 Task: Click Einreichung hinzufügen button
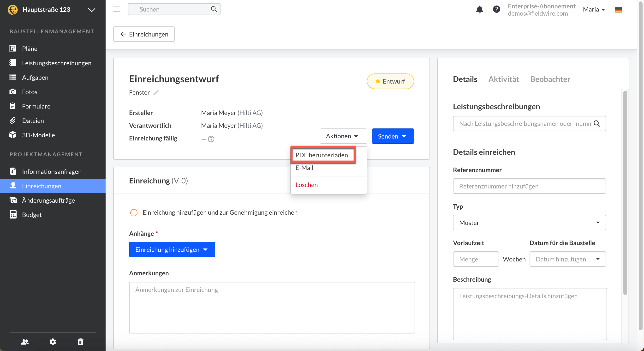tap(172, 249)
